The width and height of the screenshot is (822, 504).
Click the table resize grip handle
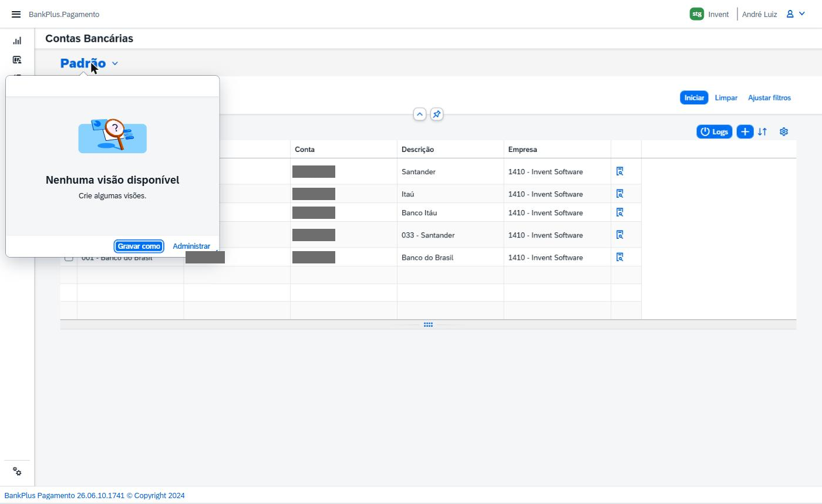coord(428,324)
